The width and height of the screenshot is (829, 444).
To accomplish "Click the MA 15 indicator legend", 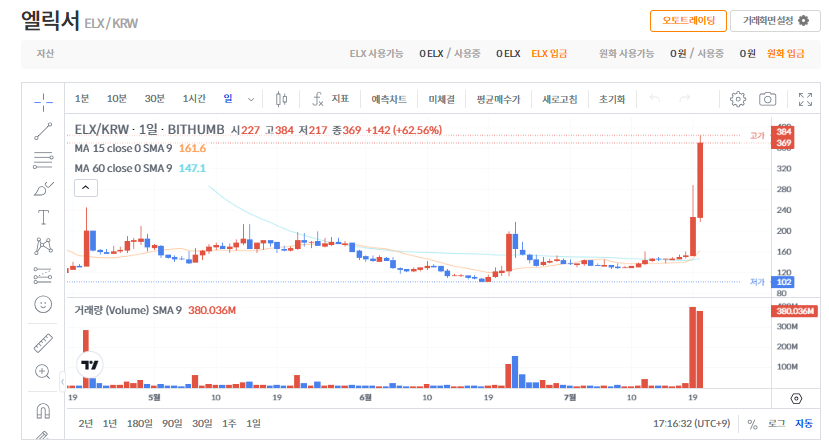I will [x=140, y=149].
